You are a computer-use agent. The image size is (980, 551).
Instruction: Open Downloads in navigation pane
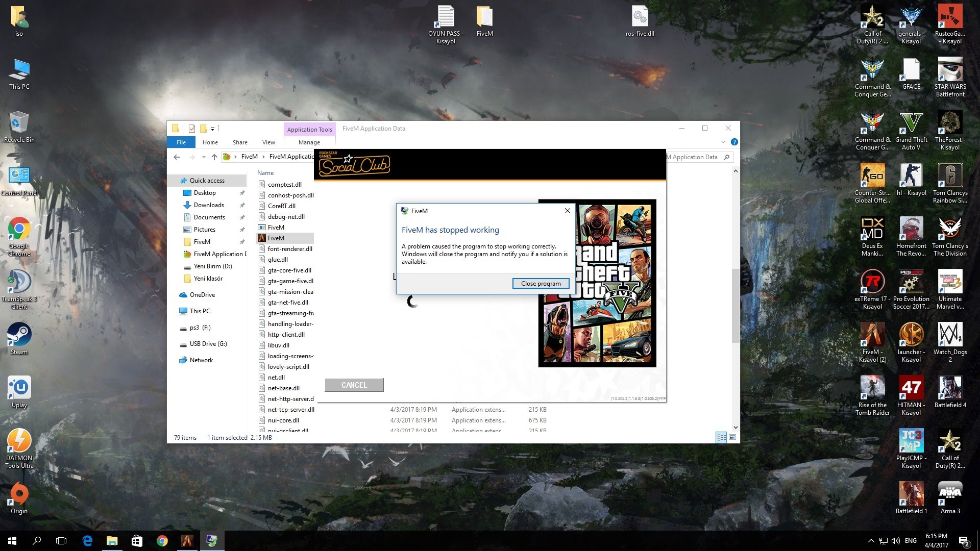209,205
